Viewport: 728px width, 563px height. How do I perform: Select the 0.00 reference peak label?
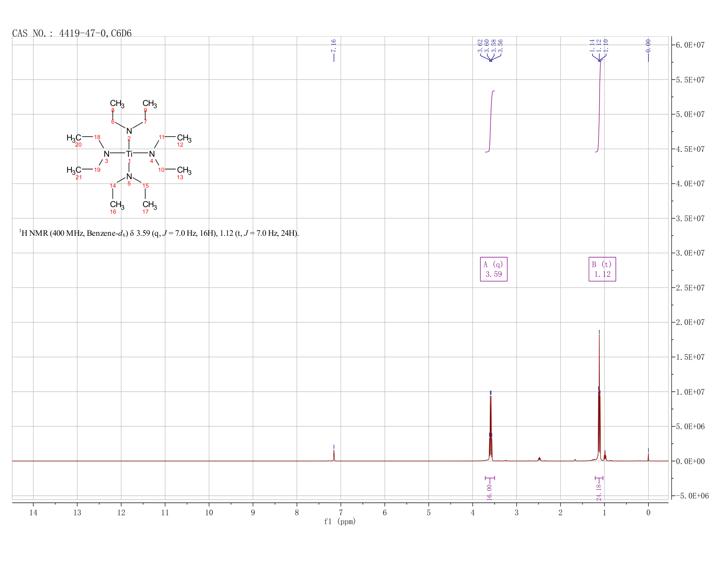pos(648,46)
